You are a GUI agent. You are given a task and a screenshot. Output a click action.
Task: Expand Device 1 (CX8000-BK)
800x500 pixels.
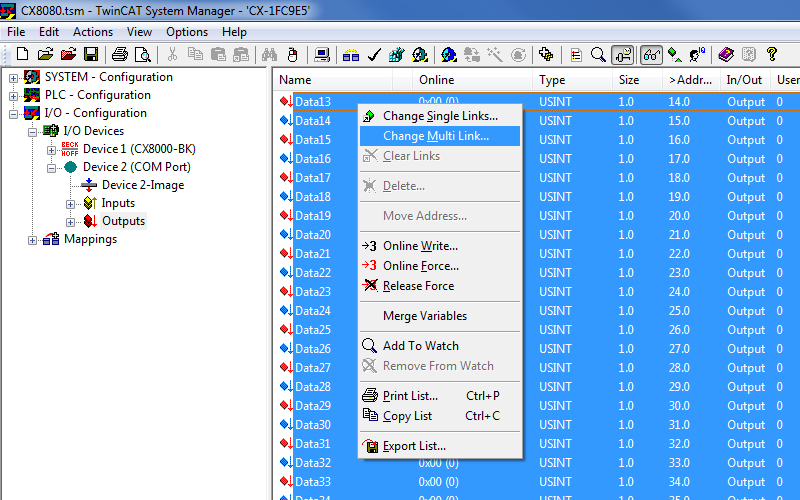point(51,150)
